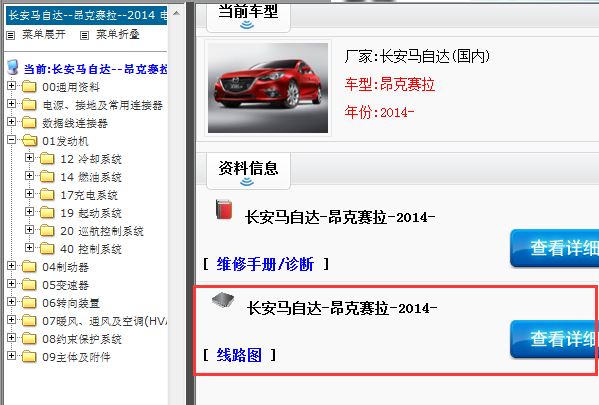Viewport: 599px width, 405px height.
Task: Collapse the 01发动机 tree node
Action: coord(11,139)
